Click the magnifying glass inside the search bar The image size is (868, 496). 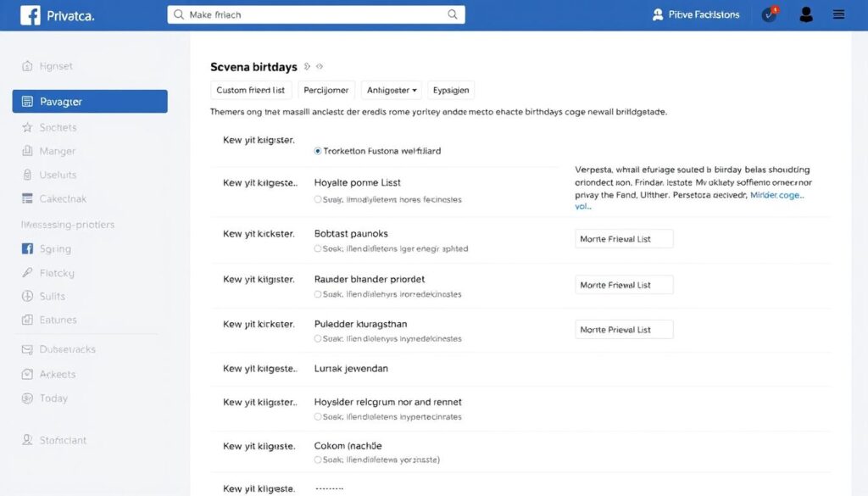click(x=453, y=14)
